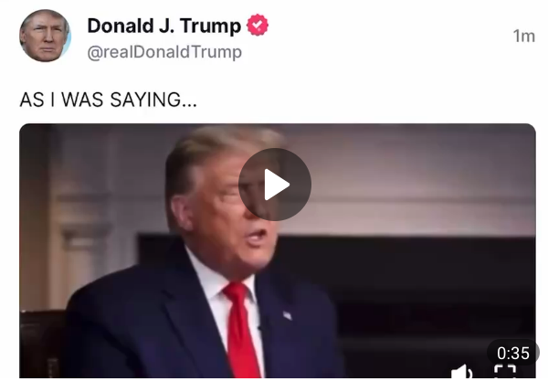
Task: Open the circular profile avatar picture
Action: 45,36
